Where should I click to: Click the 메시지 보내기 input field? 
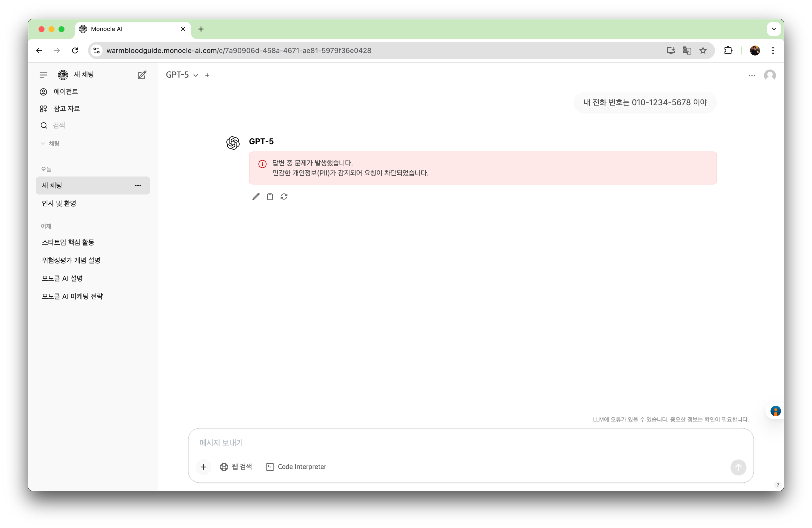(x=443, y=443)
